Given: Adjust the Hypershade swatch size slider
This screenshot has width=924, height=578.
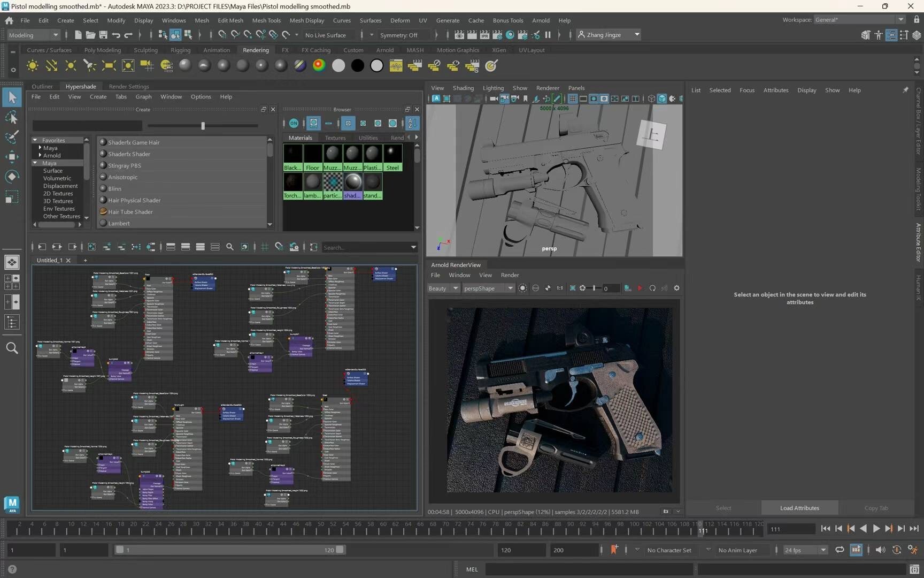Looking at the screenshot, I should tap(203, 126).
